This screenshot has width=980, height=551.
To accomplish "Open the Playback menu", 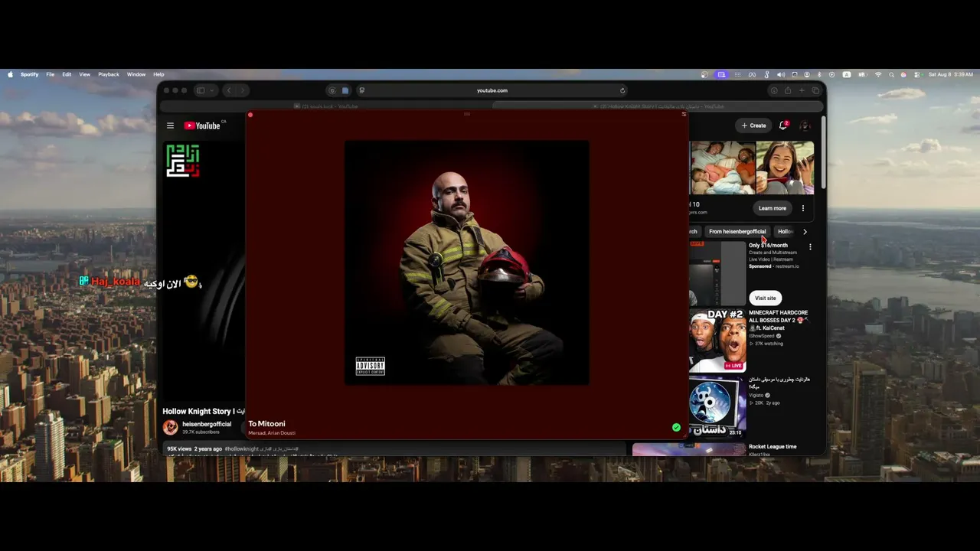I will 108,74.
